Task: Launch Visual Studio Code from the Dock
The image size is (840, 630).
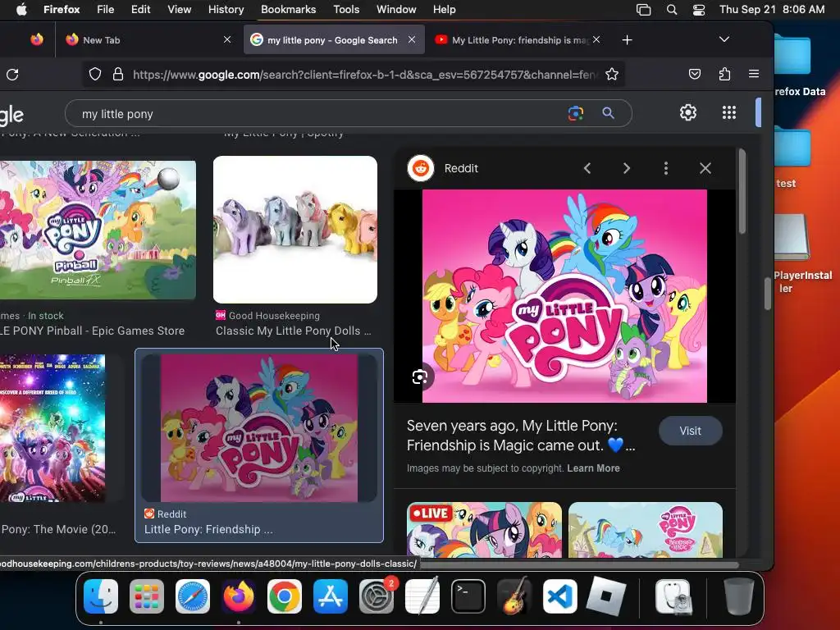Action: pyautogui.click(x=559, y=596)
